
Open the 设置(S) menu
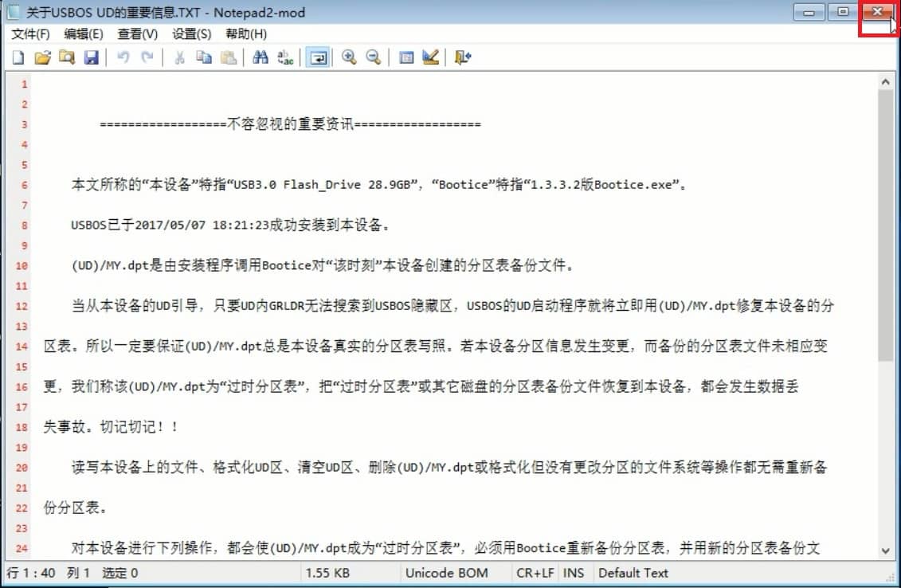coord(192,34)
